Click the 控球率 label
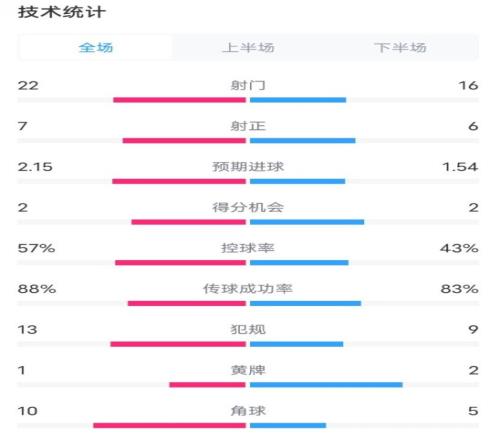Screen dimensions: 500x440 pos(248,248)
